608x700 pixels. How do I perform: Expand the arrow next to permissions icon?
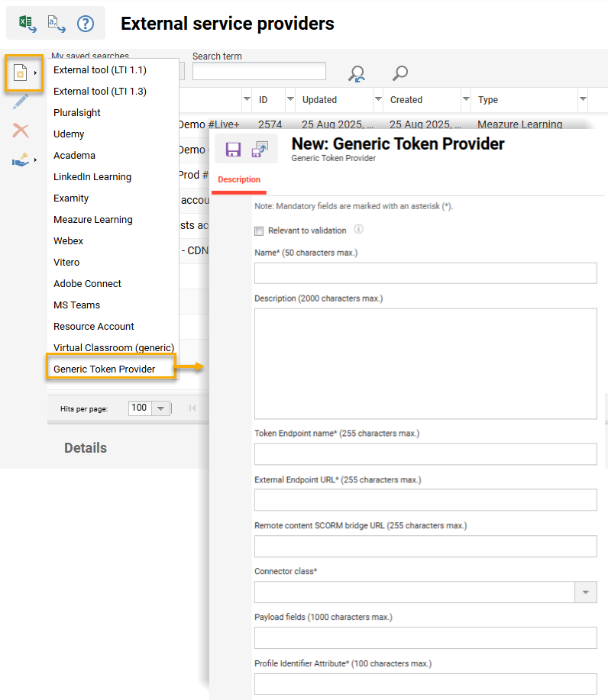[35, 160]
